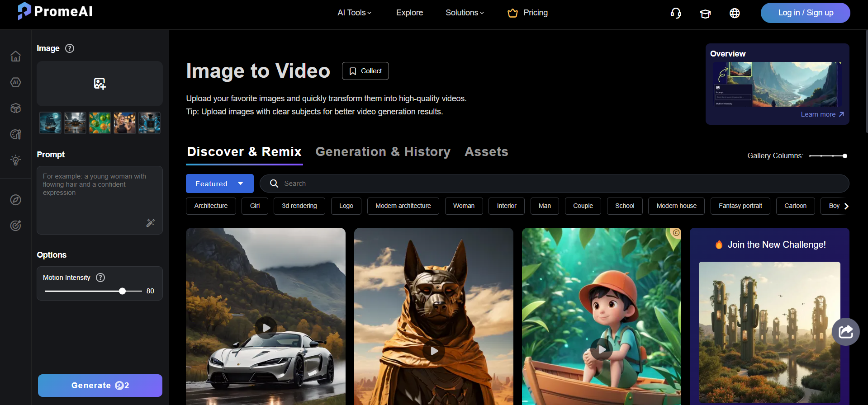This screenshot has width=868, height=405.
Task: Click the Collect bookmark button
Action: point(365,71)
